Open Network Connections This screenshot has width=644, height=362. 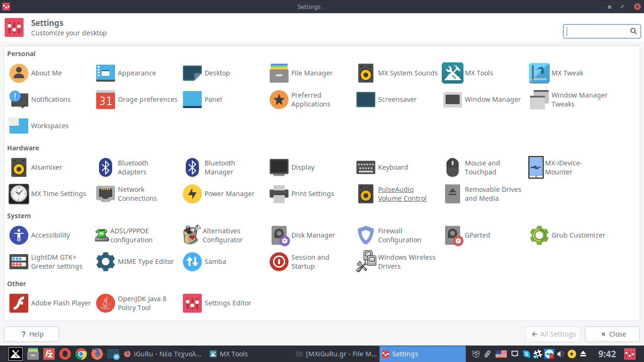pyautogui.click(x=126, y=194)
